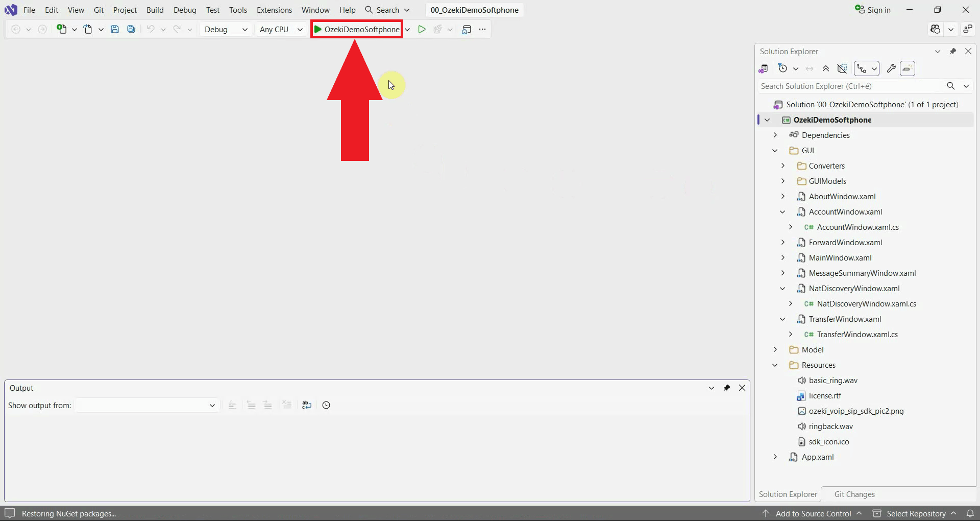Click the New Project toolbar icon

62,29
